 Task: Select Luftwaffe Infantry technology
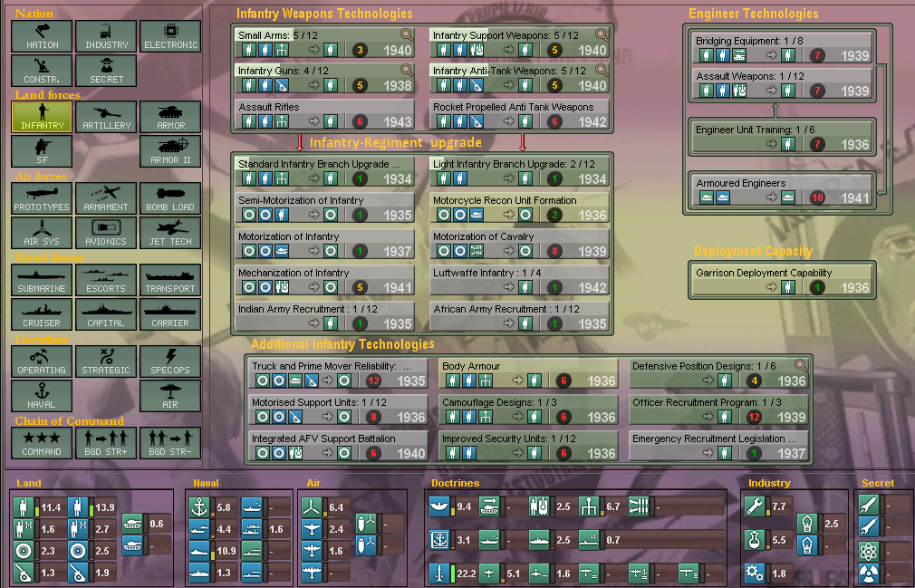coord(519,280)
